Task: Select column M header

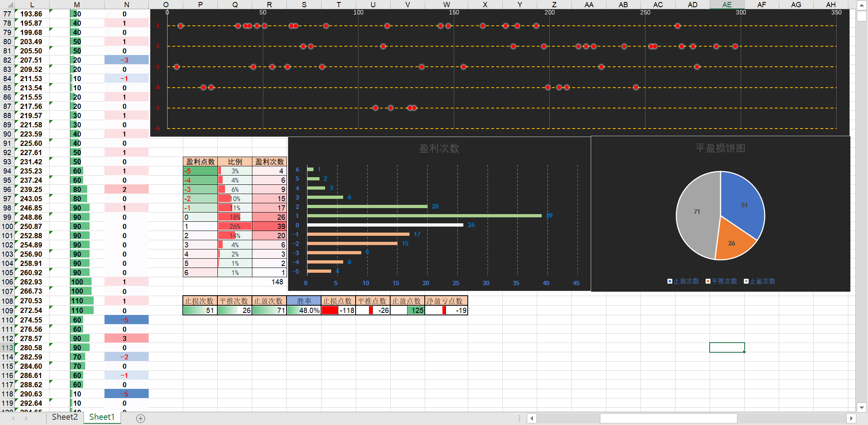Action: pyautogui.click(x=77, y=4)
